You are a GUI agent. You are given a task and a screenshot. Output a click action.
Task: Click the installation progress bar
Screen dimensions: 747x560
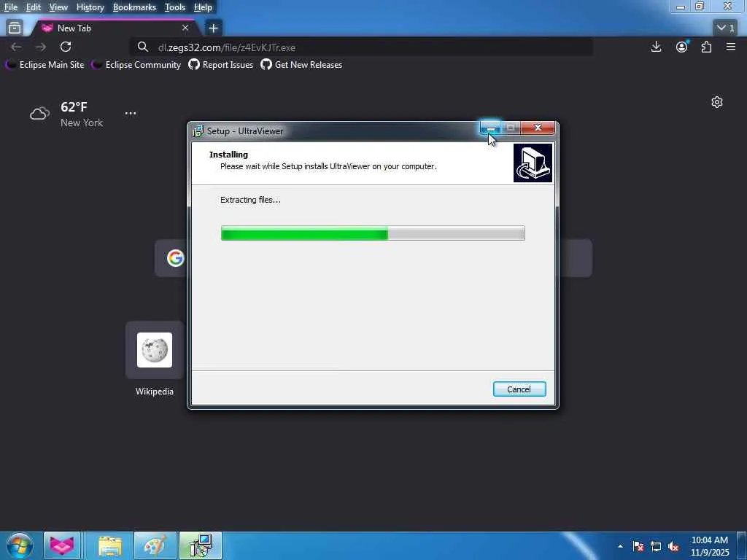point(373,233)
